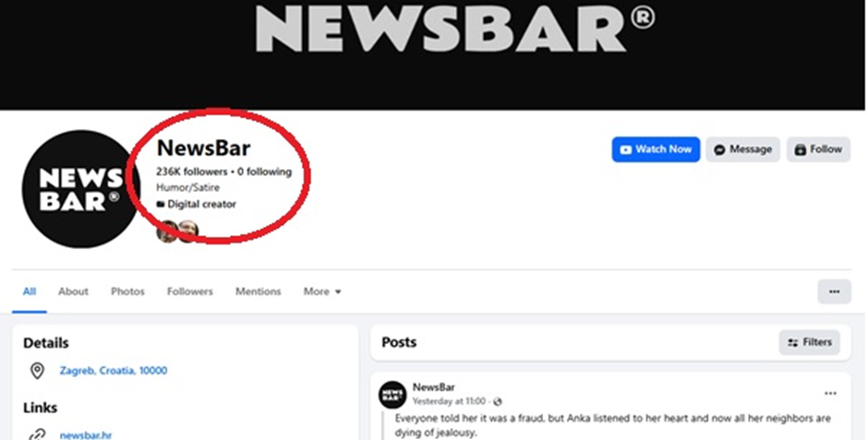Image resolution: width=868 pixels, height=440 pixels.
Task: Open the post's three-dot options menu
Action: tap(830, 393)
